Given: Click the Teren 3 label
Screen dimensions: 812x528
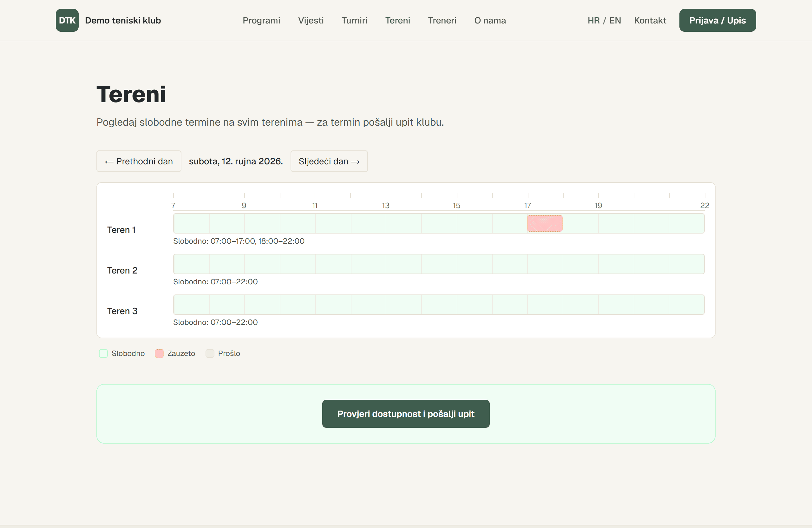Looking at the screenshot, I should [122, 311].
